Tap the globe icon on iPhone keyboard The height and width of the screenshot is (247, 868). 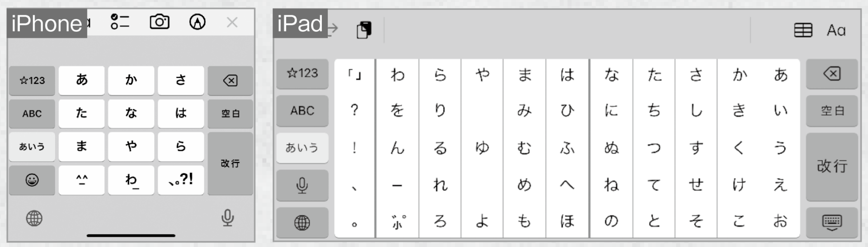34,219
